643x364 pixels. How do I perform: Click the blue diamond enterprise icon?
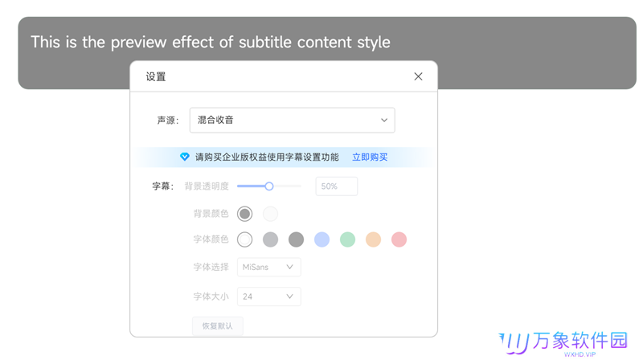(x=185, y=157)
